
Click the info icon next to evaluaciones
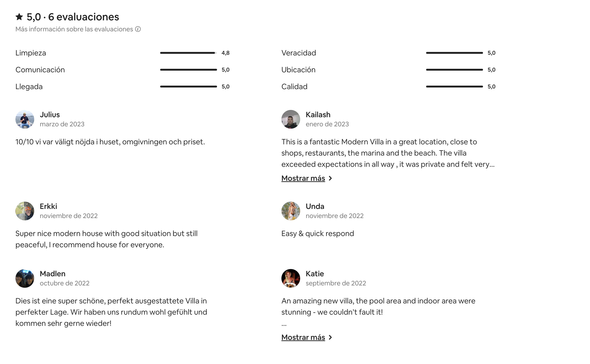[138, 29]
